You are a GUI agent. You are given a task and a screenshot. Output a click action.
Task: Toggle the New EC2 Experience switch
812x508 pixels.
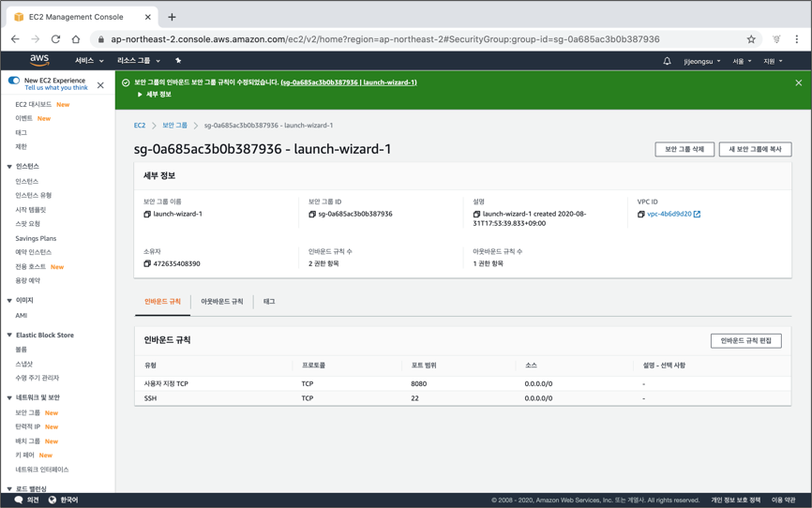14,81
